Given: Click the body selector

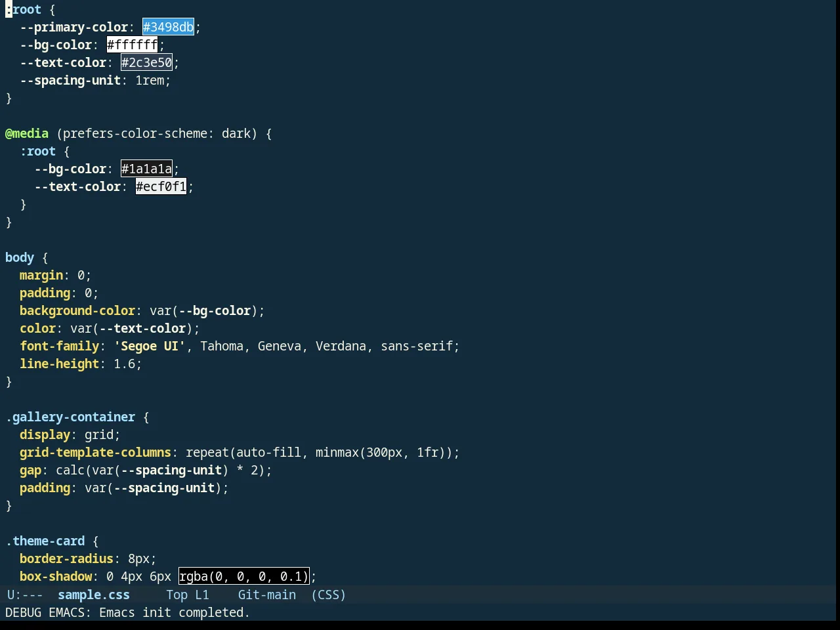Looking at the screenshot, I should point(20,257).
